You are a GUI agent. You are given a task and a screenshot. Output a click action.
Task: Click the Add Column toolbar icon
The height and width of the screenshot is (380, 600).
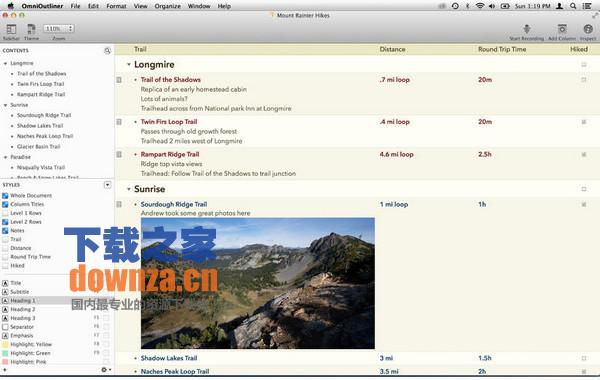pyautogui.click(x=562, y=29)
